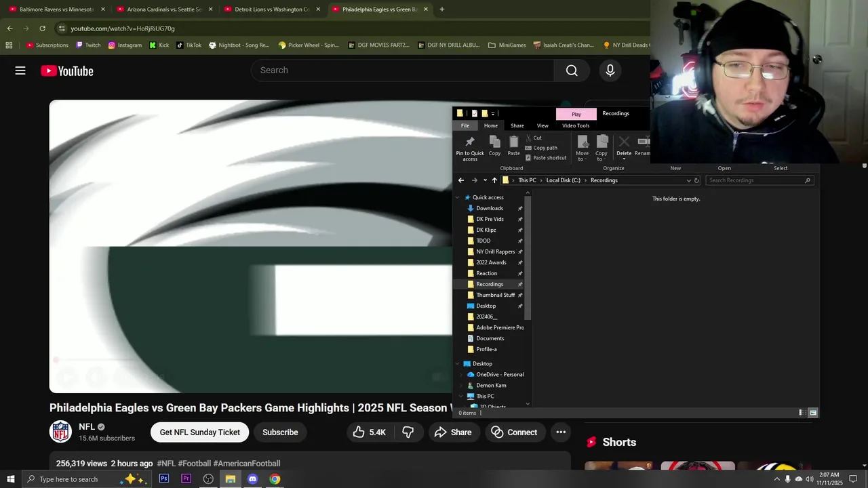Image resolution: width=868 pixels, height=488 pixels.
Task: Switch to the Share ribbon tab
Action: (517, 125)
